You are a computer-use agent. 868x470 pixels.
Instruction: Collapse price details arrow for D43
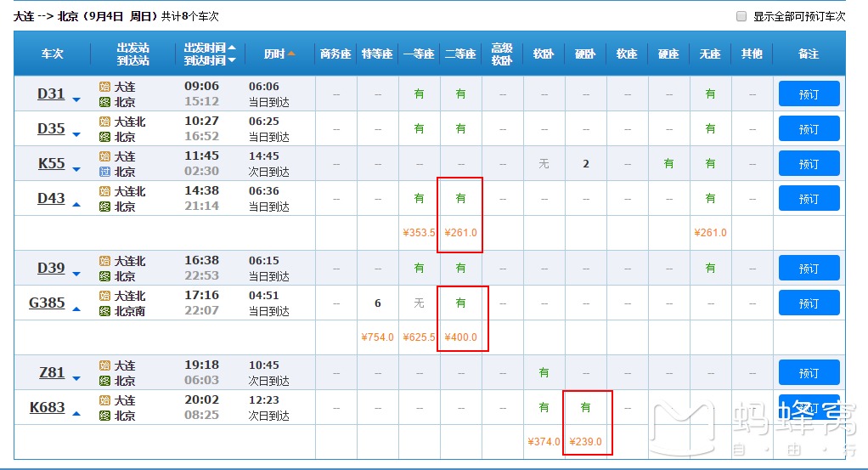(76, 205)
